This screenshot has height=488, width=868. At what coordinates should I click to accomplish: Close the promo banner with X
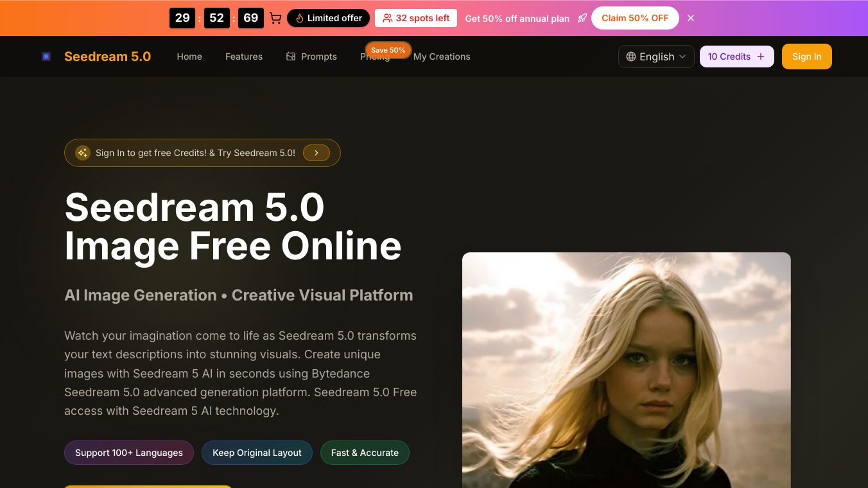pyautogui.click(x=691, y=18)
